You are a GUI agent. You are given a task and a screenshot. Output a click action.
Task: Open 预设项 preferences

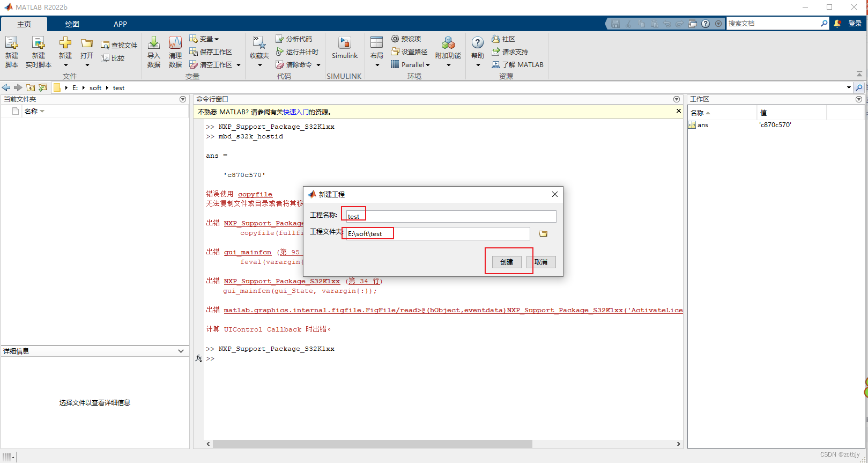point(406,39)
